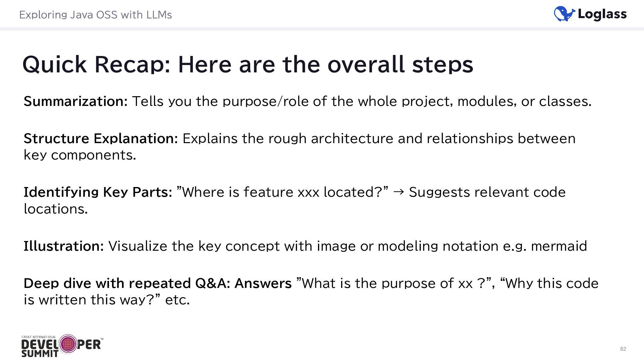Image resolution: width=644 pixels, height=362 pixels.
Task: Select the Illustration heading
Action: [x=64, y=246]
